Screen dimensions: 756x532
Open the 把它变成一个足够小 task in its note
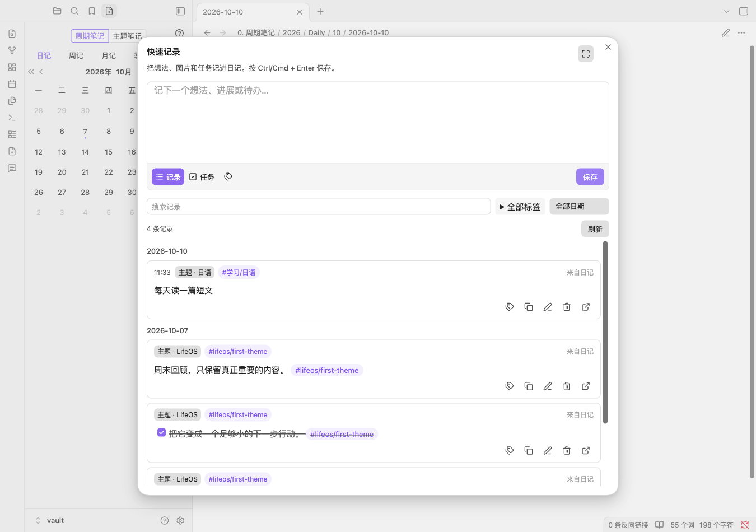[586, 450]
